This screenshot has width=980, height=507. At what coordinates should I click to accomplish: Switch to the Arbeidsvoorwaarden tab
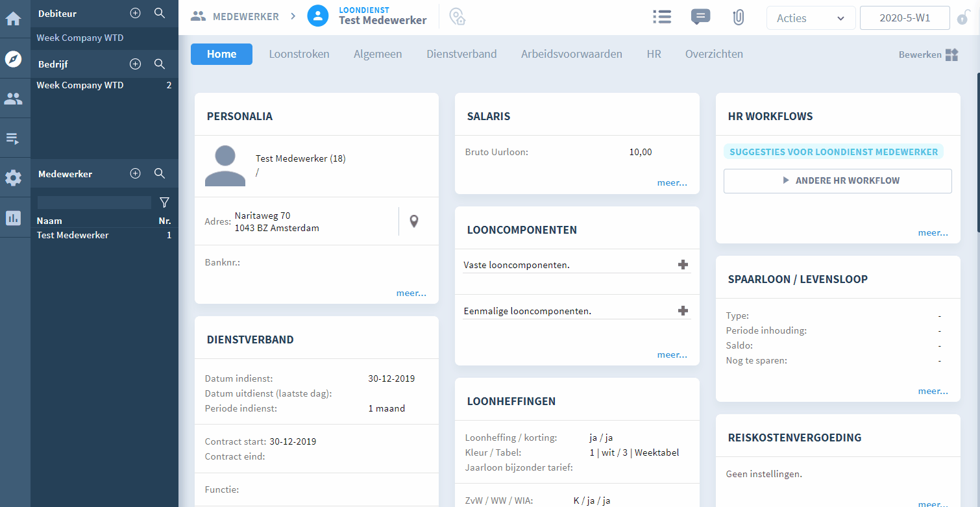(x=571, y=54)
